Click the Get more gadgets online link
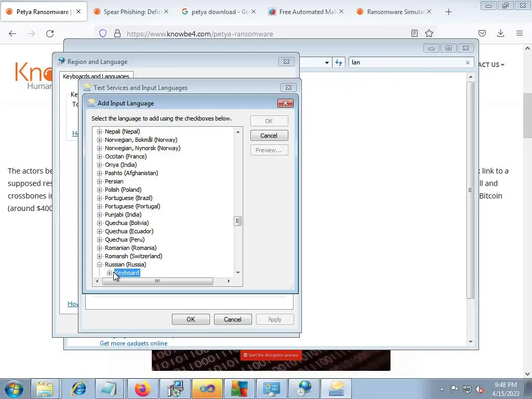 point(134,343)
